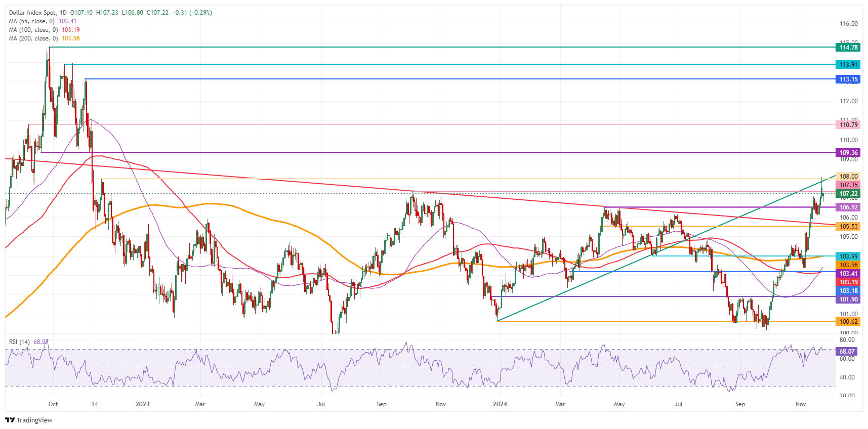Select the MA (100, close, 0) indicator legend
The height and width of the screenshot is (429, 868).
coord(33,30)
